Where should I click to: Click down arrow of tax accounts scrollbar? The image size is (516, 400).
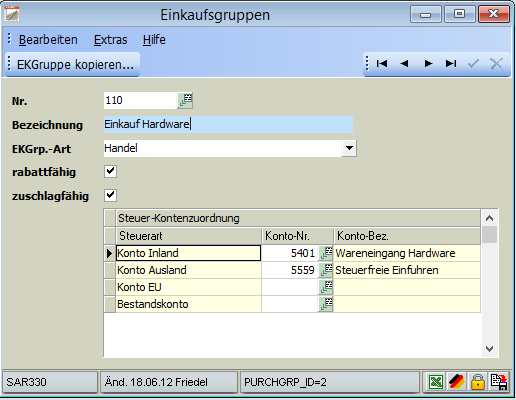coord(489,349)
